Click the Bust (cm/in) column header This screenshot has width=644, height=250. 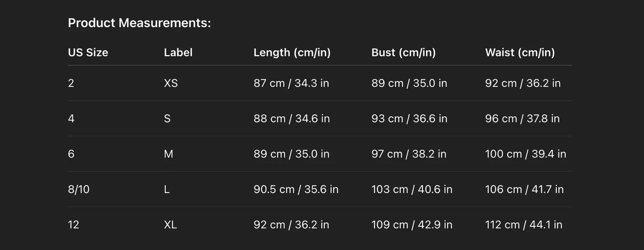coord(403,52)
